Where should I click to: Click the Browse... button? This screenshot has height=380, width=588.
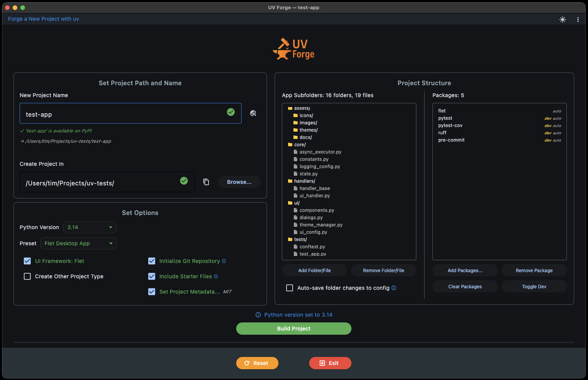(x=239, y=182)
